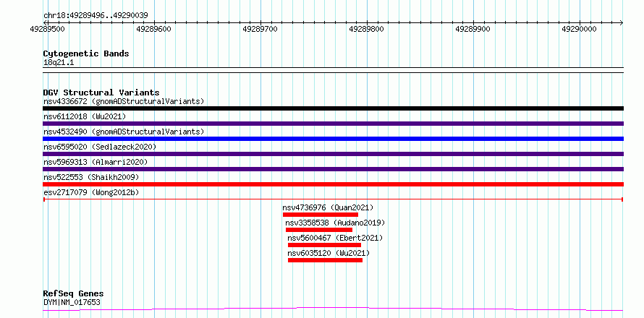Select the red nsv522553 variant bar
Screen dimensions: 644x318
click(x=333, y=184)
